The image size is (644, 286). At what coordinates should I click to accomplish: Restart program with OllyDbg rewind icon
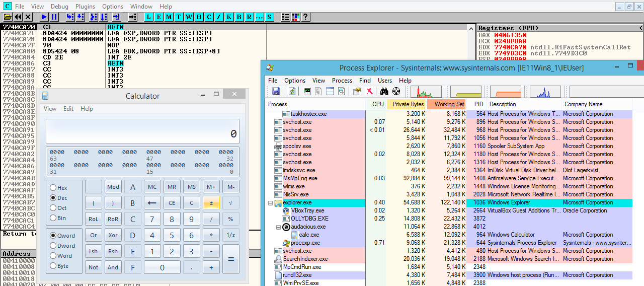point(18,17)
